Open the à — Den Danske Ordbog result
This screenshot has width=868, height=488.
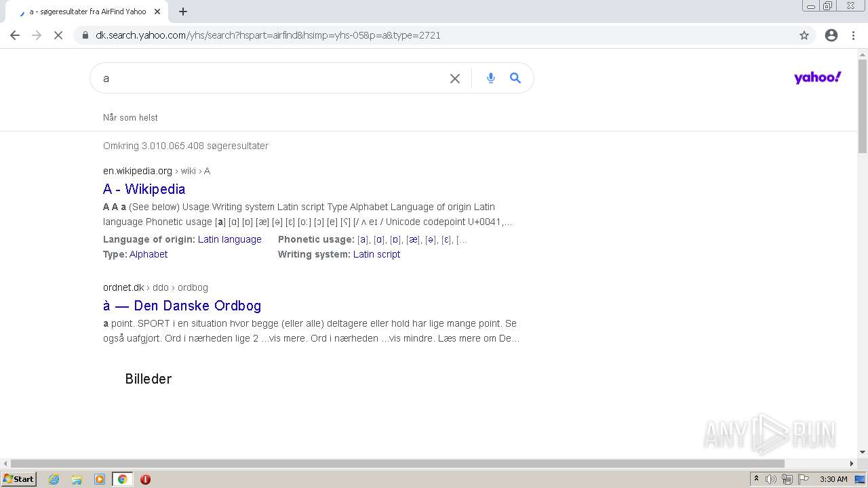point(182,306)
